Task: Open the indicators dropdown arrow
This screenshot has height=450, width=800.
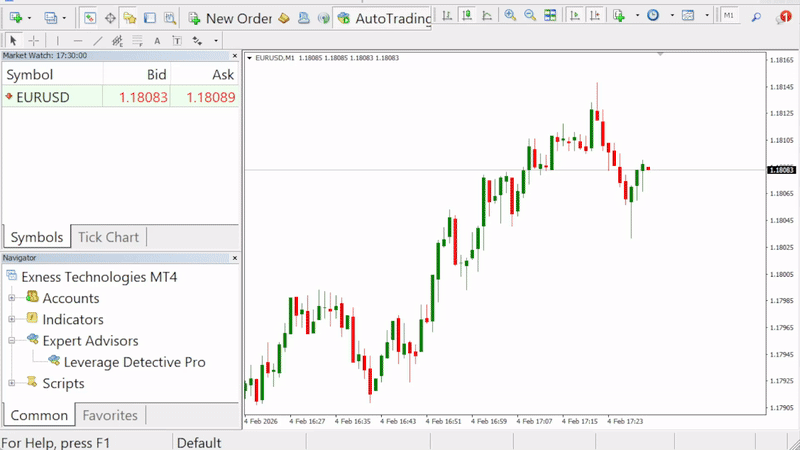Action: 637,16
